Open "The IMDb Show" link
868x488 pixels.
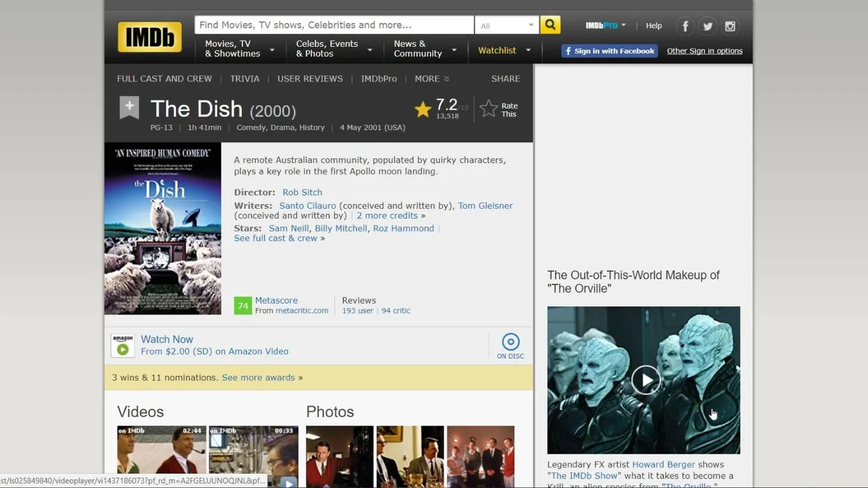583,476
